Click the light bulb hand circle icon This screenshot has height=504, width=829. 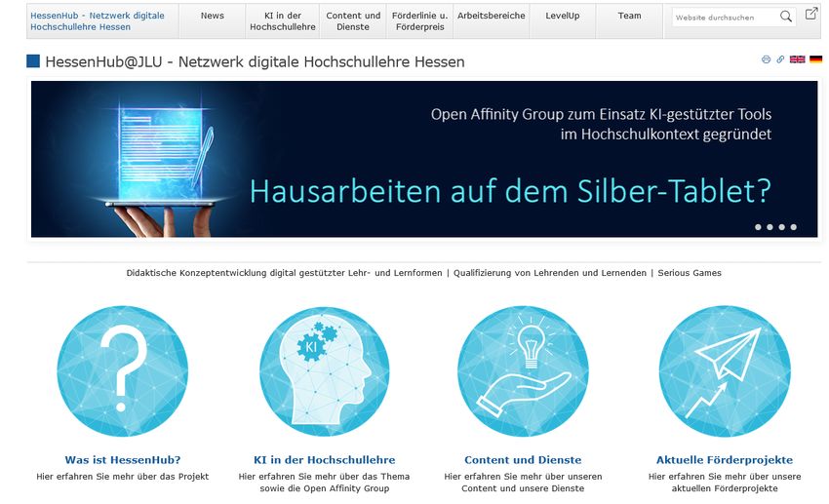coord(523,370)
